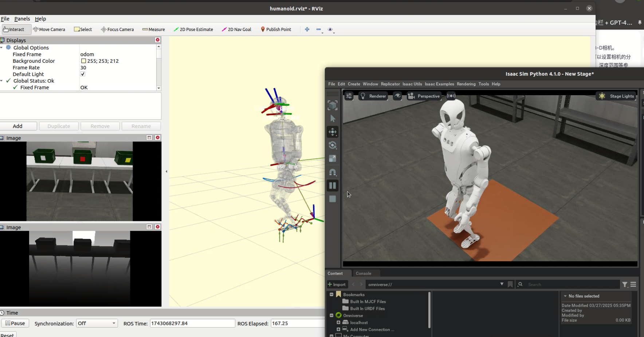Screen dimensions: 644x337
Task: Open the Renderer dropdown in Isaac Sim viewport
Action: click(373, 96)
